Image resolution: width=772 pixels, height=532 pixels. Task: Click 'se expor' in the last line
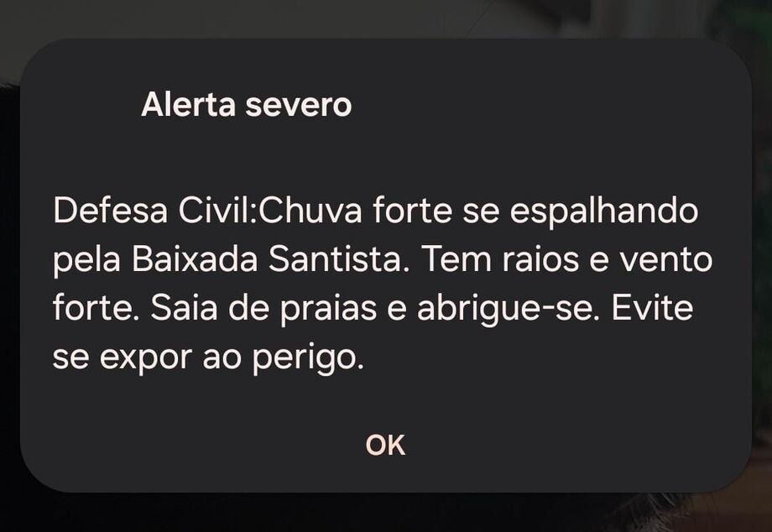coord(123,359)
